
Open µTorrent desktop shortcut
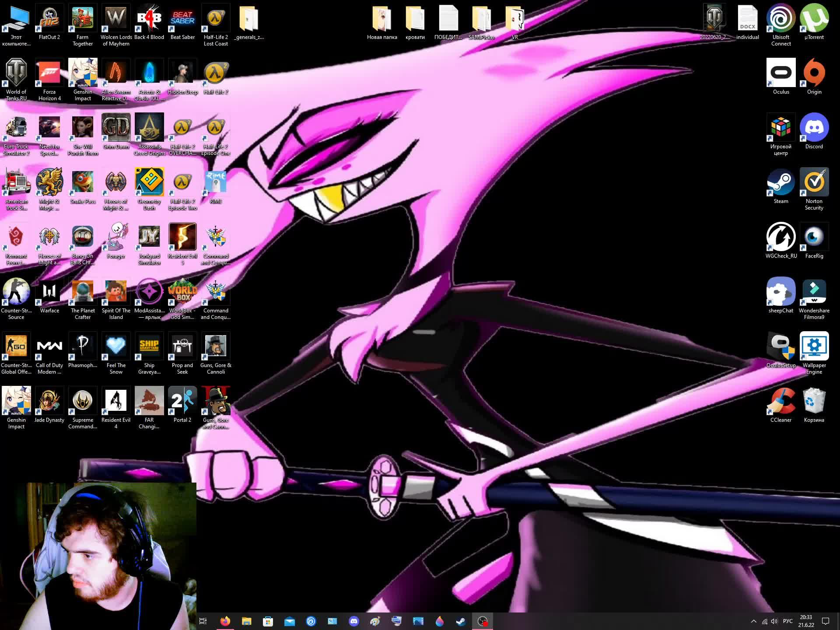[x=814, y=19]
